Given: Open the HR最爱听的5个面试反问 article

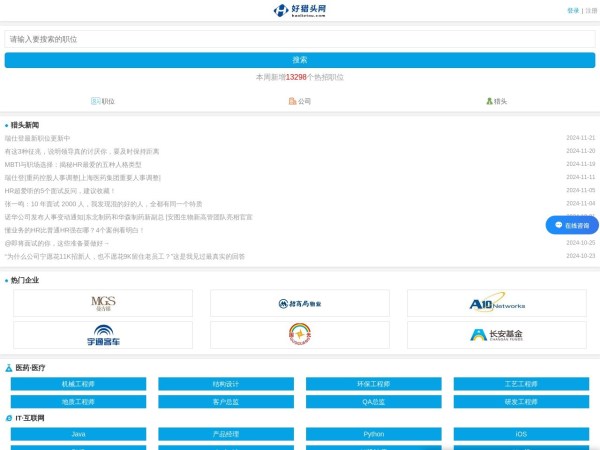Looking at the screenshot, I should [x=60, y=190].
